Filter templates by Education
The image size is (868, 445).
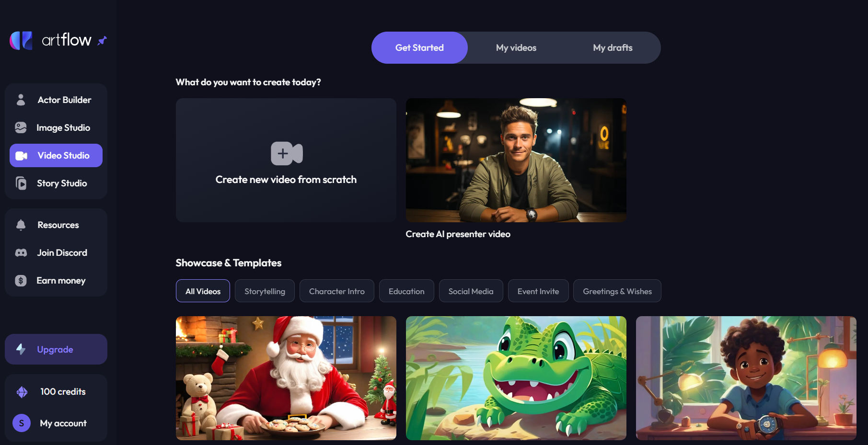pyautogui.click(x=406, y=291)
